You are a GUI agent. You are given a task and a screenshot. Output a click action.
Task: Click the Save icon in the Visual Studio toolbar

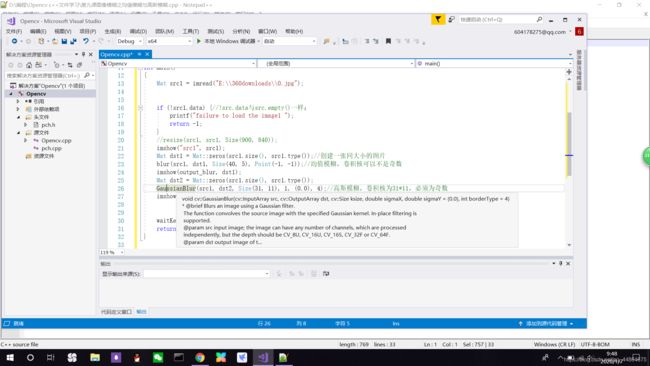click(x=64, y=41)
